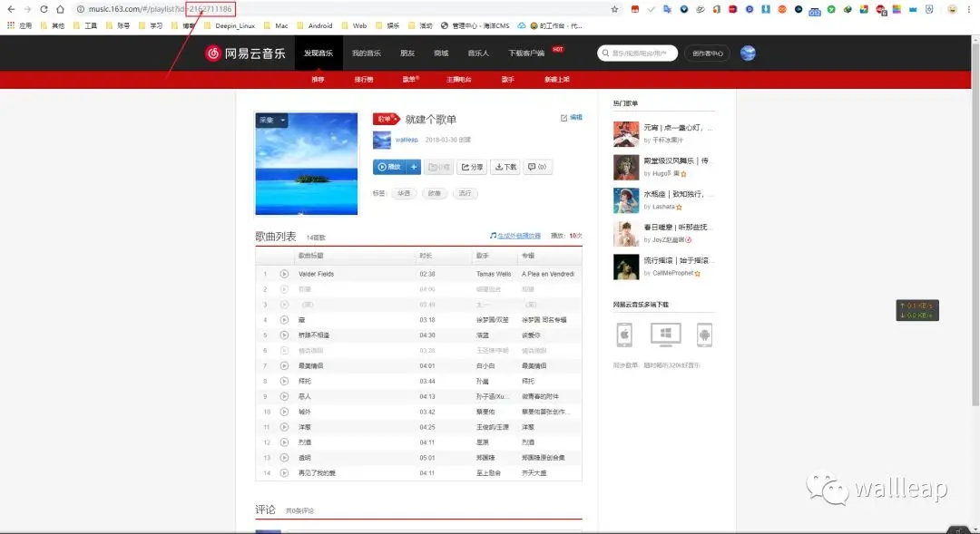Open the 分享 share button
The width and height of the screenshot is (980, 534).
coord(471,167)
